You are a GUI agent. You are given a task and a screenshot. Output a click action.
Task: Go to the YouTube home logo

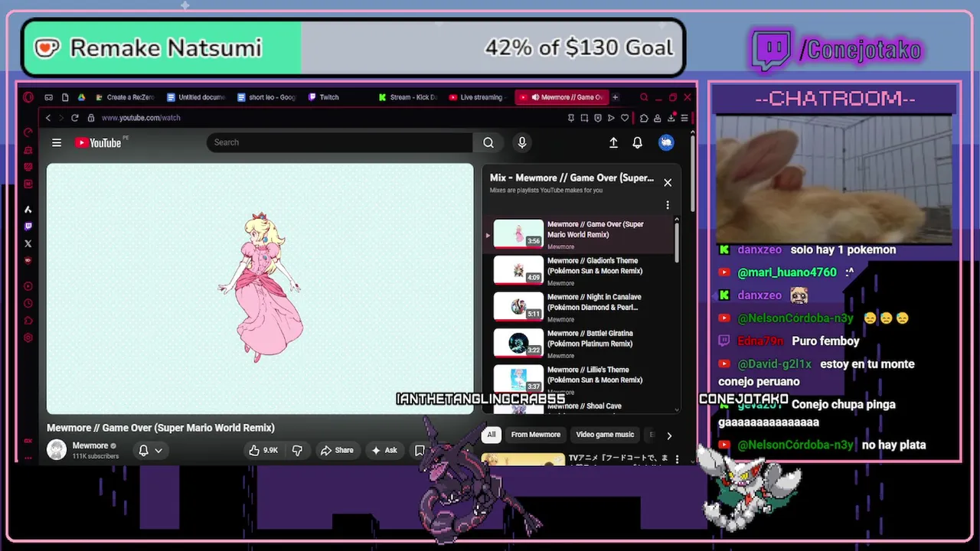pyautogui.click(x=99, y=142)
